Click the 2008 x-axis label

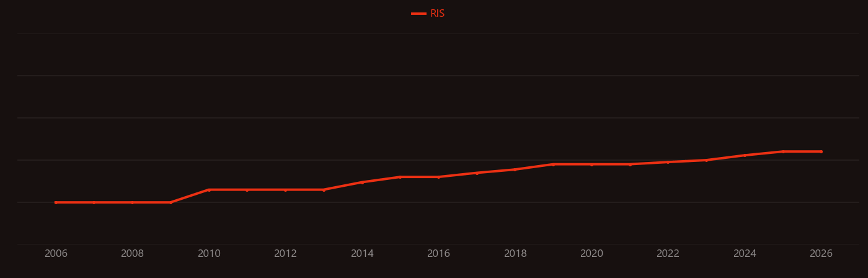click(x=132, y=254)
